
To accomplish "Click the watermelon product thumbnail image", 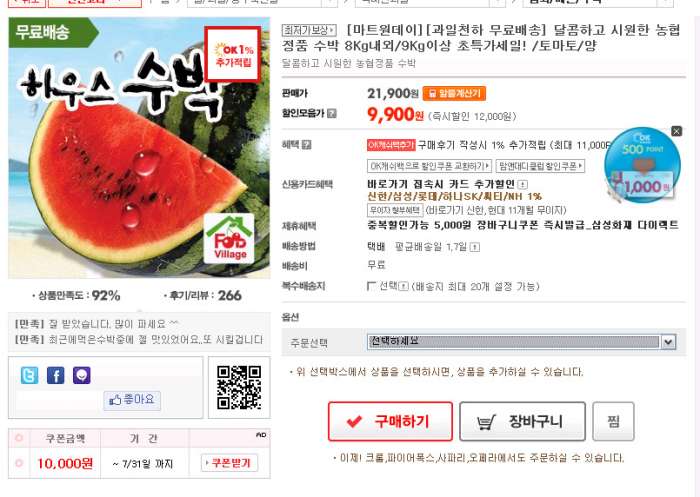I will tap(139, 148).
